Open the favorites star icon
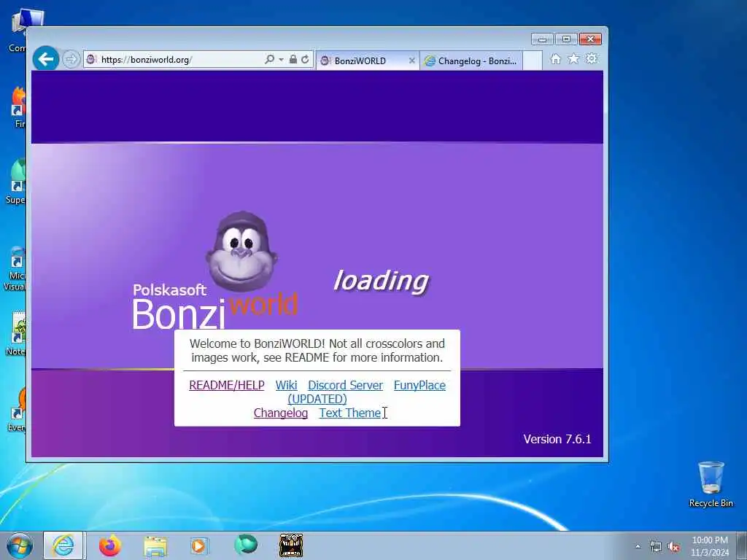Viewport: 747px width, 560px height. (x=573, y=59)
